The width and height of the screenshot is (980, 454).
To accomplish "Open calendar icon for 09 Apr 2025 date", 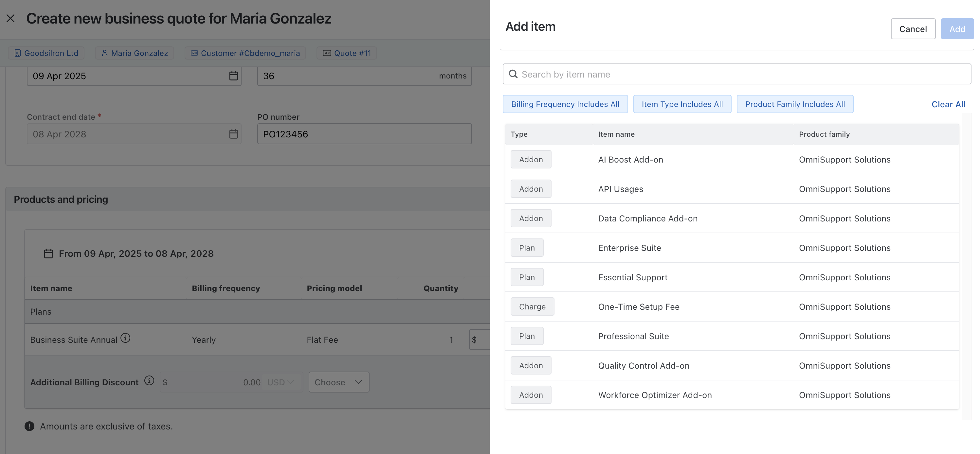I will [233, 76].
